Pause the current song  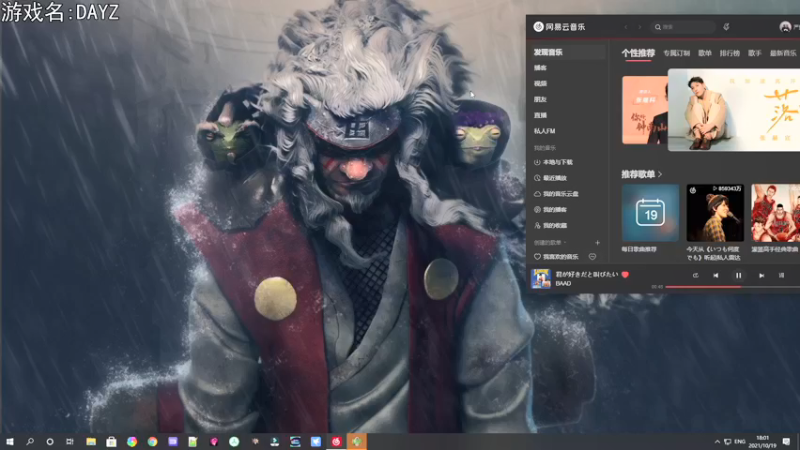click(x=738, y=276)
